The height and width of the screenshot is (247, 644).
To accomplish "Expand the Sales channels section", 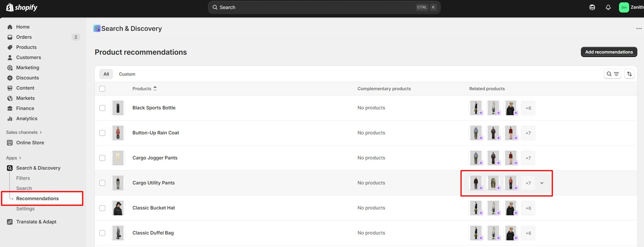I will pyautogui.click(x=24, y=132).
